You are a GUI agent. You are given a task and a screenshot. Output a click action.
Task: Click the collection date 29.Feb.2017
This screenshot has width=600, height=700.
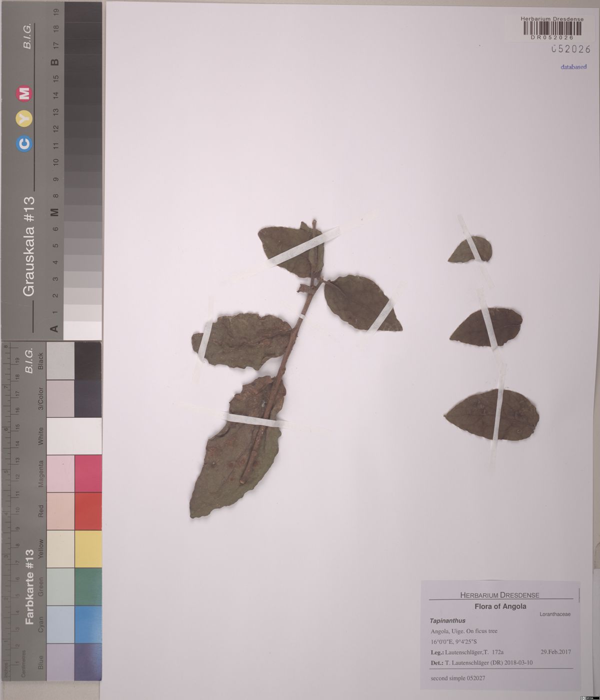point(555,652)
